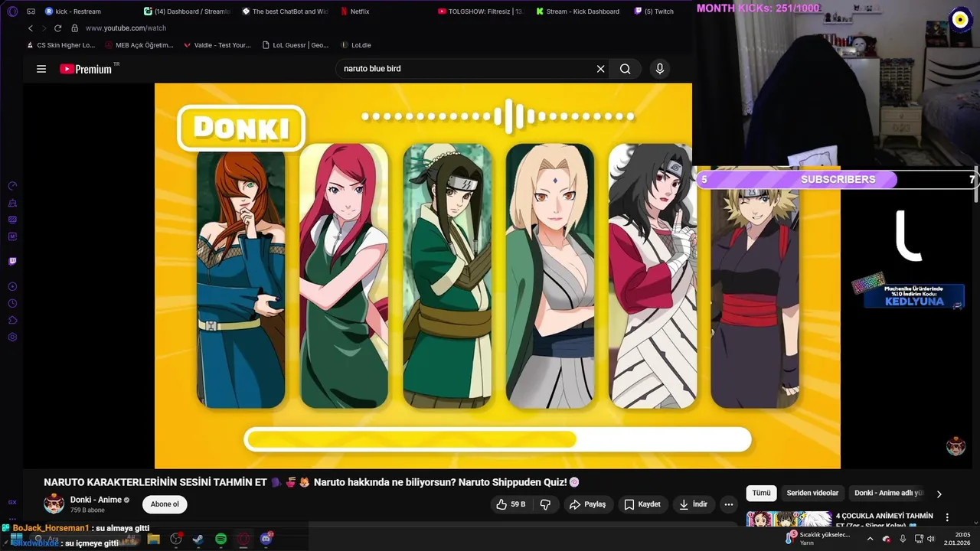The width and height of the screenshot is (980, 551).
Task: Open the LoLdle bookmark
Action: pos(356,45)
